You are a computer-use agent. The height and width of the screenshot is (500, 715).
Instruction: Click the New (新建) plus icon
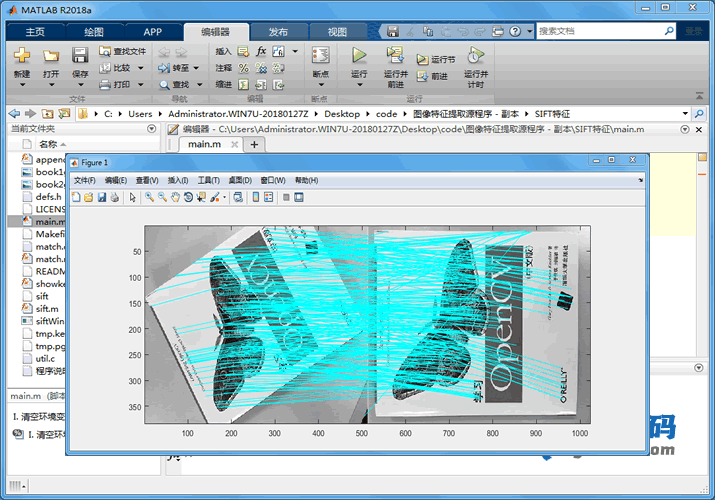point(22,55)
